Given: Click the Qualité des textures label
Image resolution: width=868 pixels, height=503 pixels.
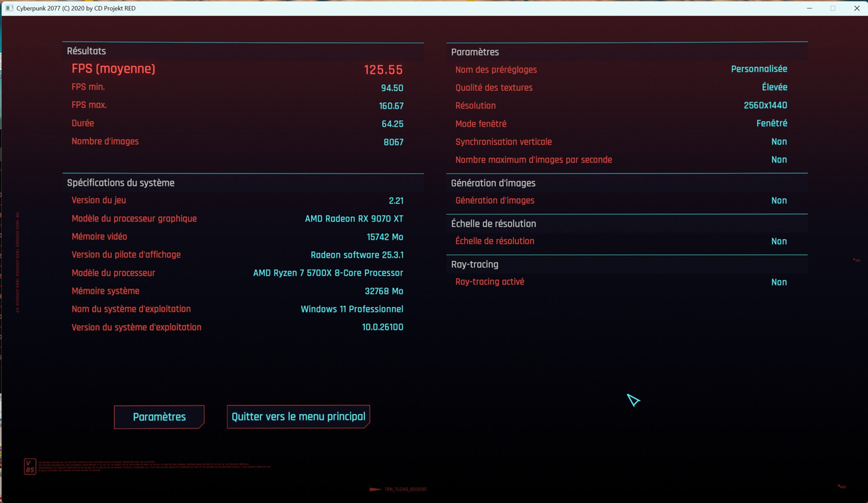Looking at the screenshot, I should pyautogui.click(x=494, y=87).
